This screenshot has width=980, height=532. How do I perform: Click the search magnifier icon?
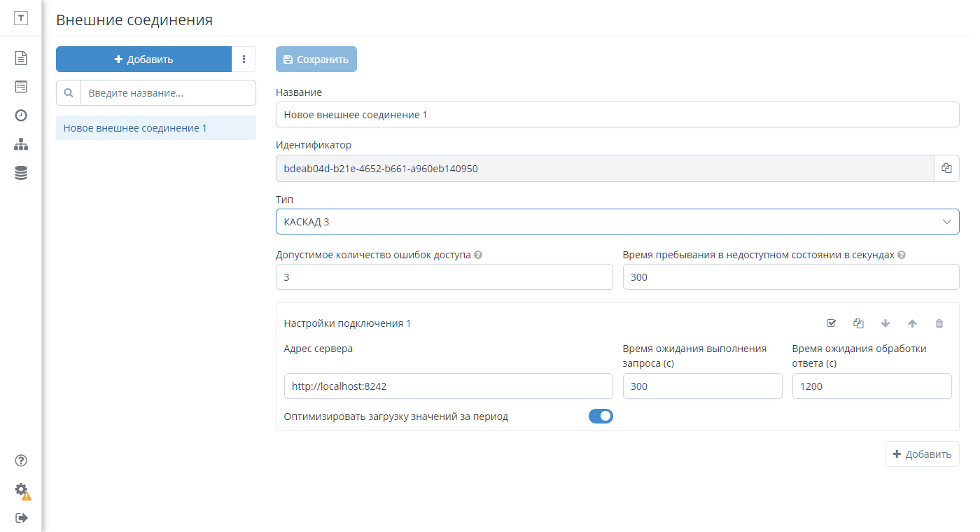(69, 92)
